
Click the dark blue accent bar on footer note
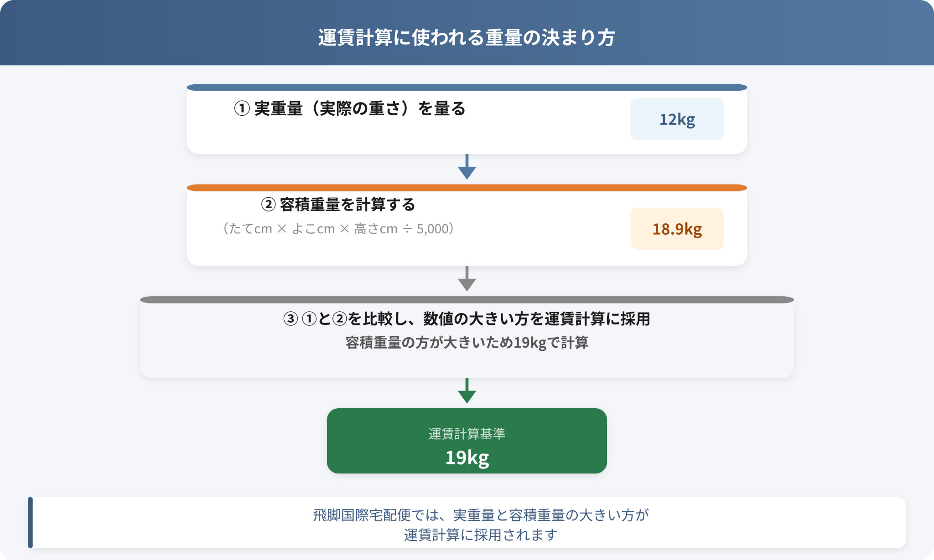click(30, 522)
